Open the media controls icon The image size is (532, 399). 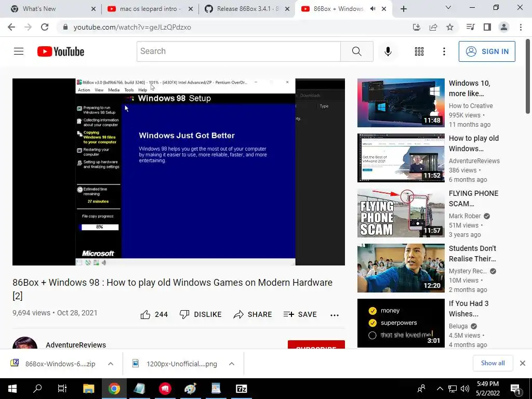[x=470, y=27]
